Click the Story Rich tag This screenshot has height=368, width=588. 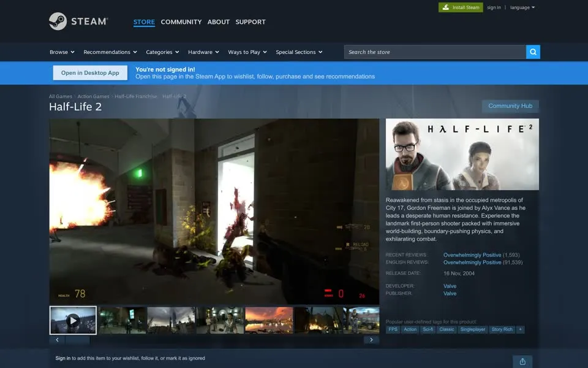click(502, 329)
